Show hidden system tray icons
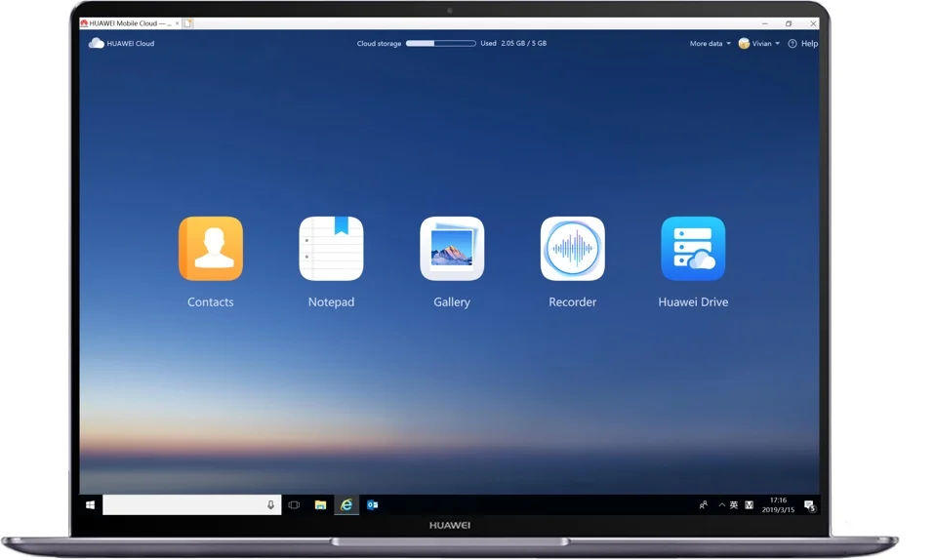 (x=721, y=505)
